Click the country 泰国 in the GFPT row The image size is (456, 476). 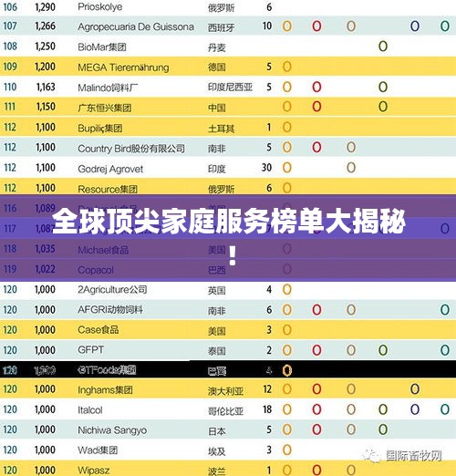[x=217, y=351]
